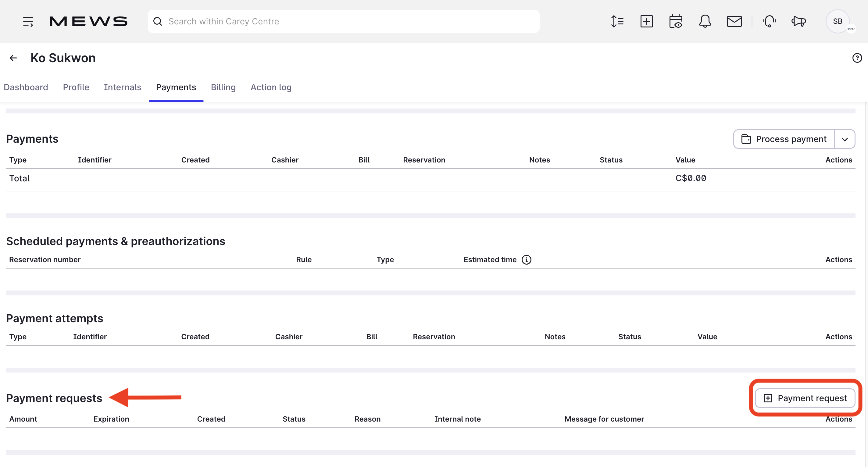Click the plus square create icon in header

pos(646,22)
